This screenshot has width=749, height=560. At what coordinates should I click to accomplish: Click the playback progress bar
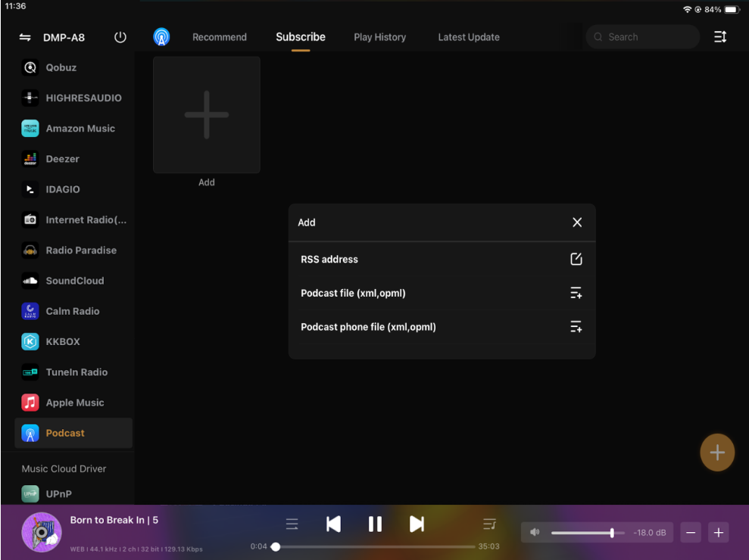point(375,546)
